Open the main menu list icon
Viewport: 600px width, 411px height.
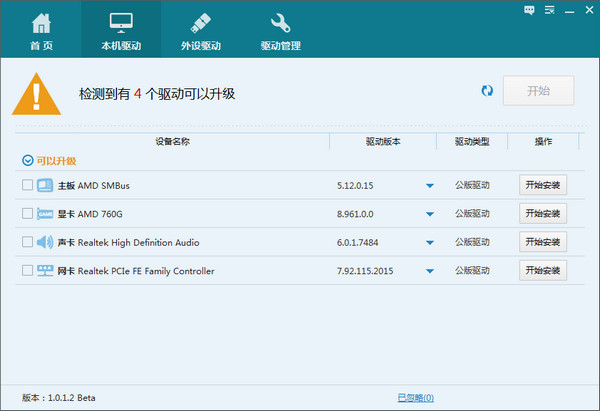click(x=549, y=10)
